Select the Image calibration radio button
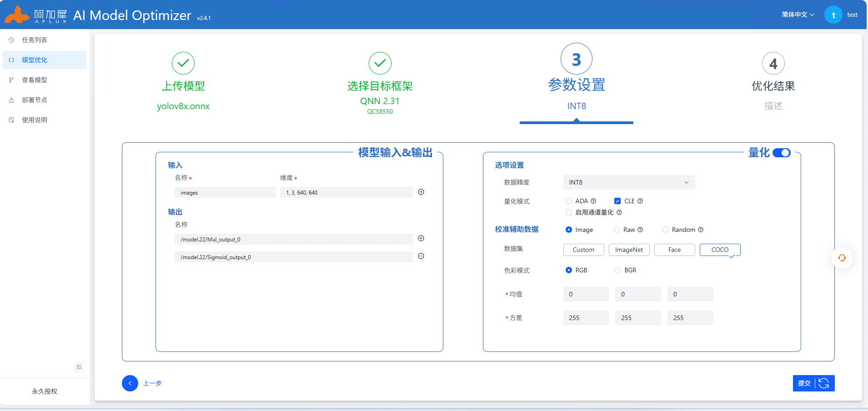Viewport: 868px width, 411px height. [x=569, y=230]
